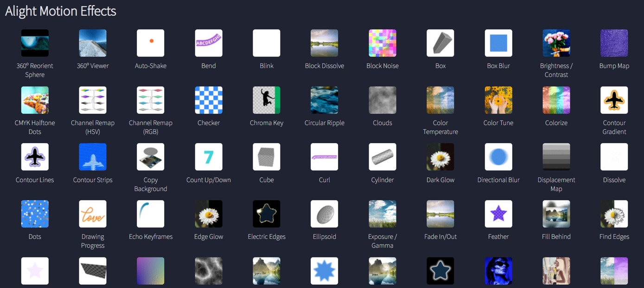Choose the Color Tune effect icon
Screen dimensions: 644x288
pyautogui.click(x=498, y=100)
